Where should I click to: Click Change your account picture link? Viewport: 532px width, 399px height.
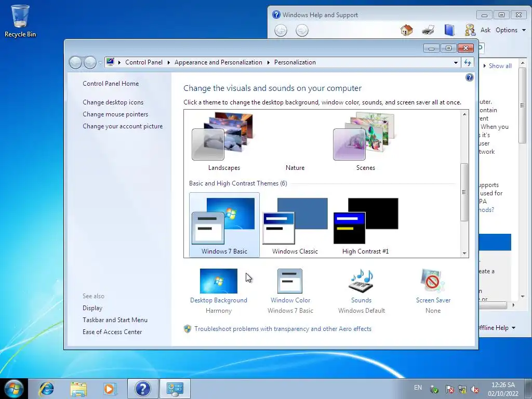click(123, 126)
